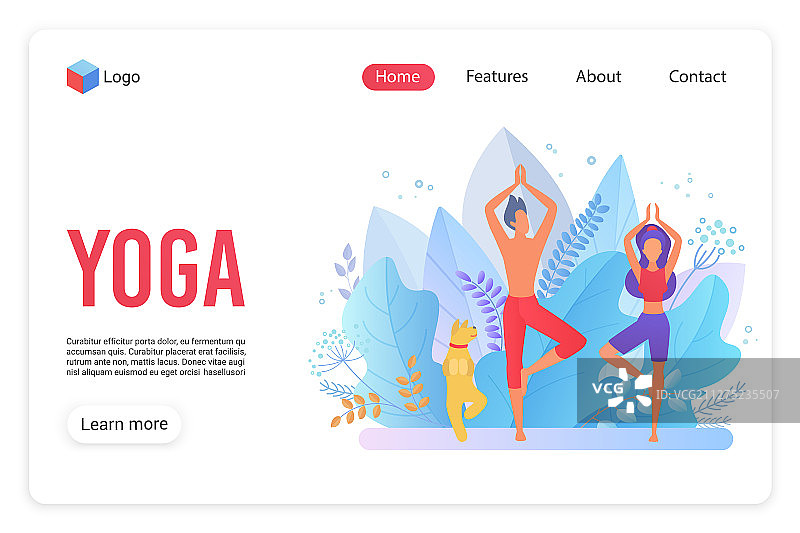Select the Home nav item
This screenshot has height=533, width=800.
(398, 77)
